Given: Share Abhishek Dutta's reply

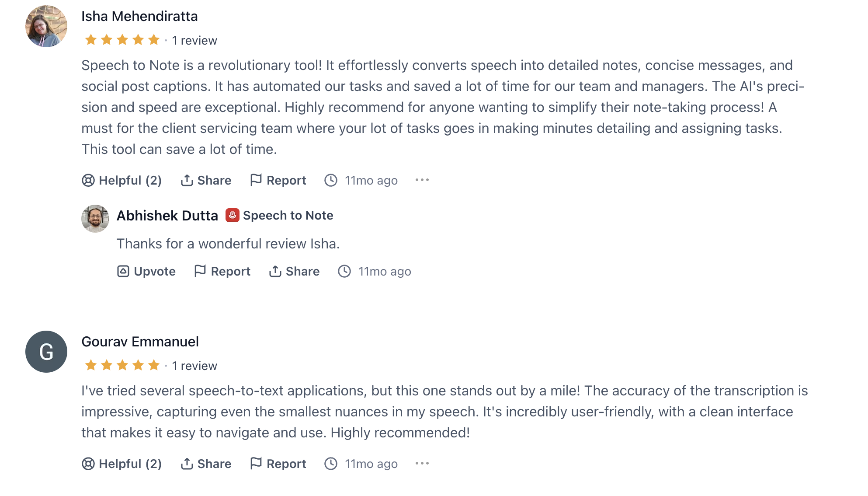Looking at the screenshot, I should click(294, 271).
